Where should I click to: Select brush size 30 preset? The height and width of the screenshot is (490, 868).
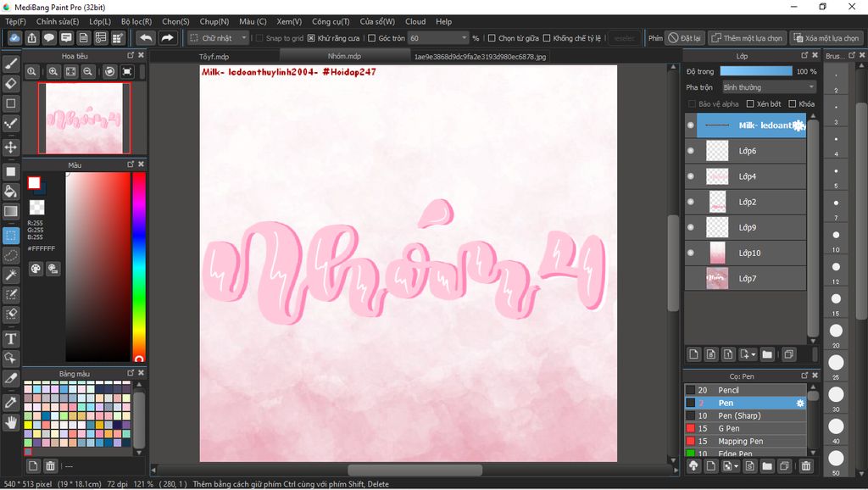(x=836, y=394)
